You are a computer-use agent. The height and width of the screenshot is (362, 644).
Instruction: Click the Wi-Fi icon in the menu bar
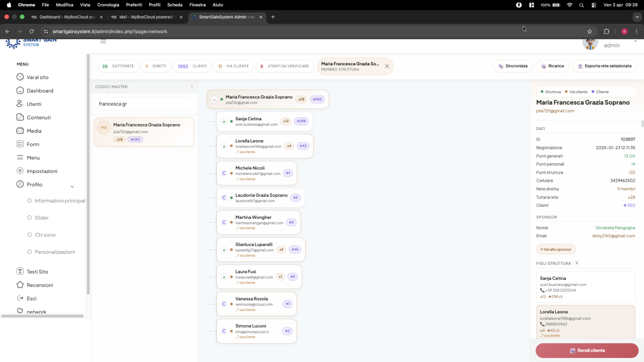tap(570, 5)
